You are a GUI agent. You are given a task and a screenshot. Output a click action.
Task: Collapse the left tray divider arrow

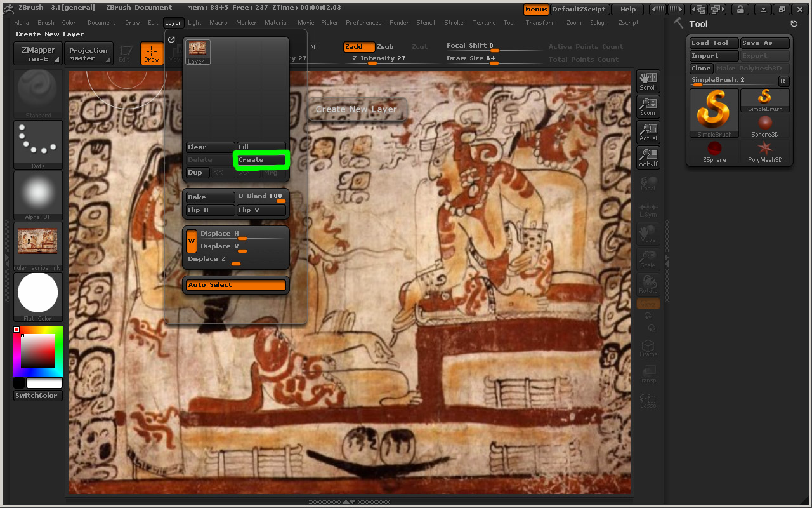[x=7, y=260]
